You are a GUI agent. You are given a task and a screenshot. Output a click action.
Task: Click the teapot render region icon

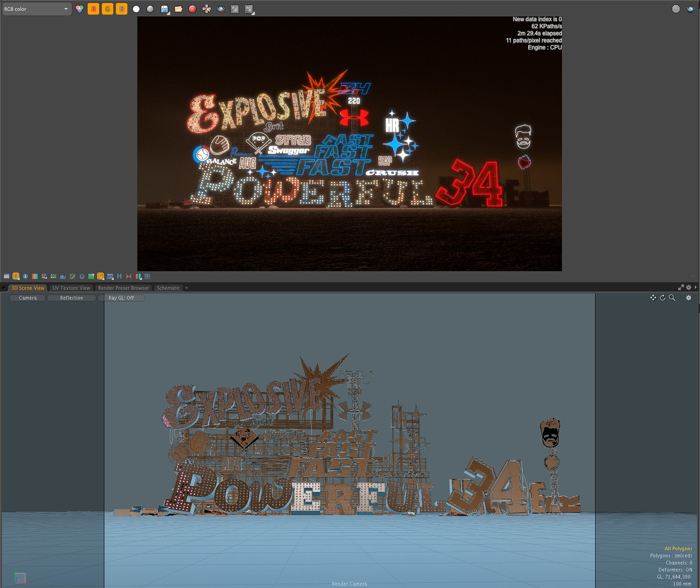[x=221, y=9]
